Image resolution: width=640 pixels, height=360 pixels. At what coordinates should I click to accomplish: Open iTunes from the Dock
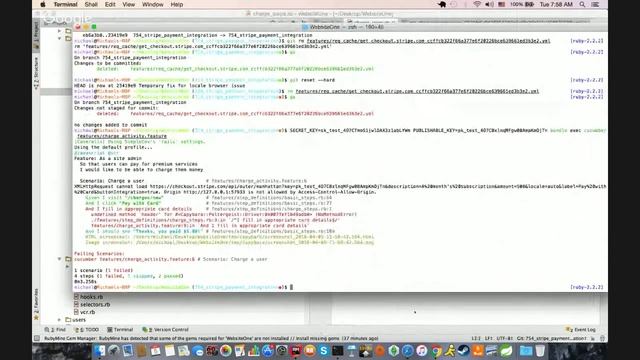(x=422, y=351)
